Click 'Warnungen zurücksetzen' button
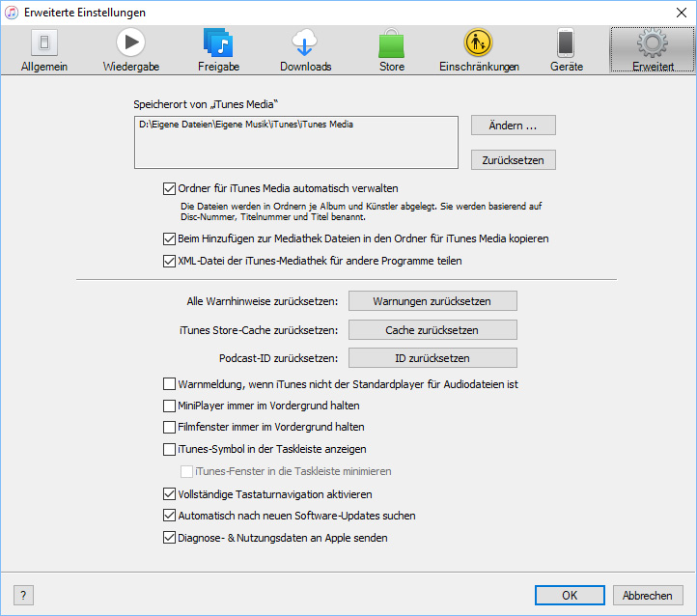This screenshot has height=616, width=697. tap(432, 301)
